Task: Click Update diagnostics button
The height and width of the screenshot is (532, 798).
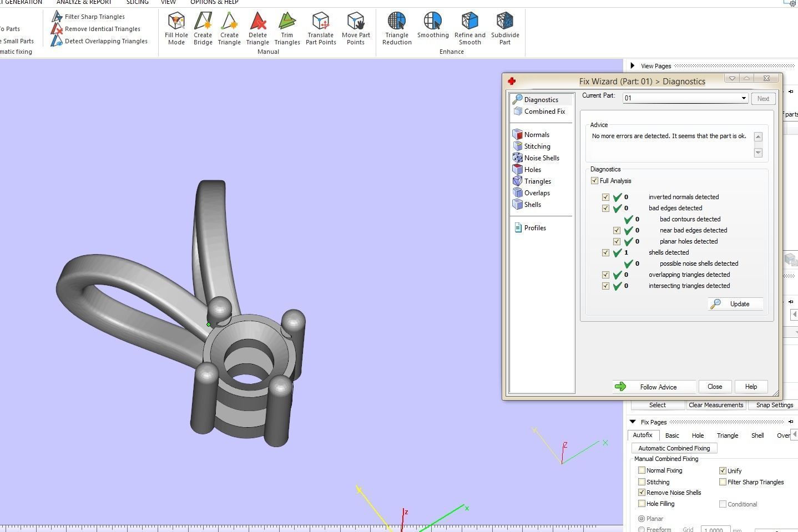Action: click(x=735, y=304)
